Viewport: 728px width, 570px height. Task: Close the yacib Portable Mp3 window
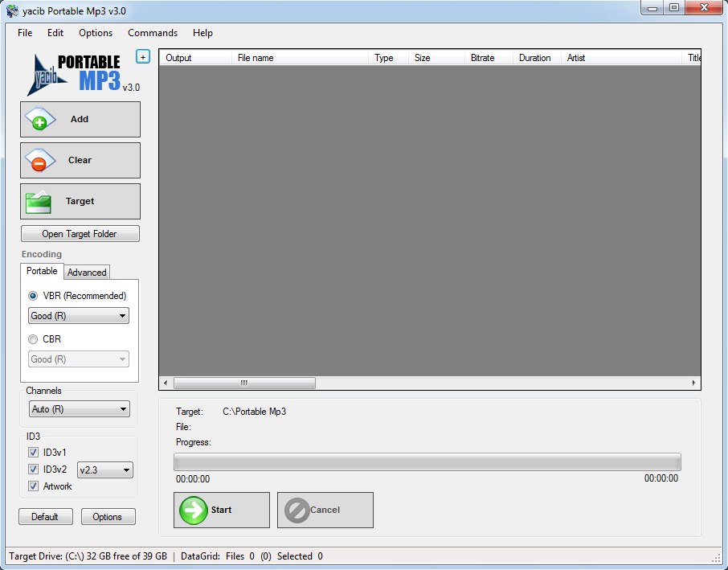coord(704,8)
